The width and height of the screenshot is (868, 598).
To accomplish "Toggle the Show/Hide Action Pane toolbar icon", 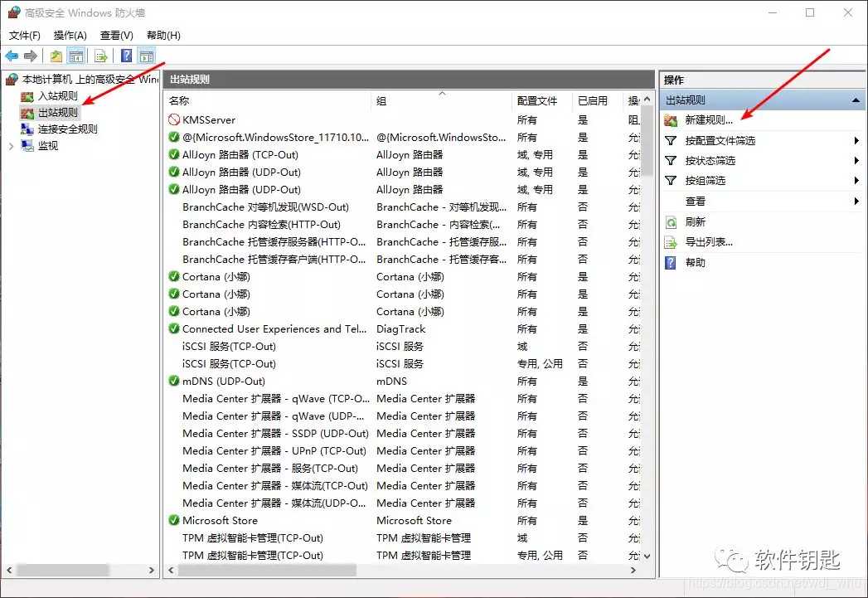I will pyautogui.click(x=147, y=56).
